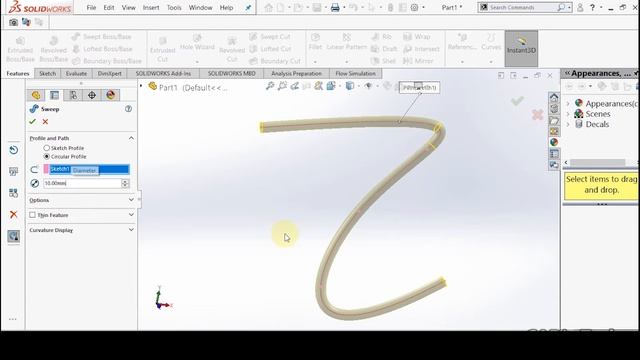Confirm sweep with faded green check in viewport
Screen dimensions: 640x360
pos(517,101)
